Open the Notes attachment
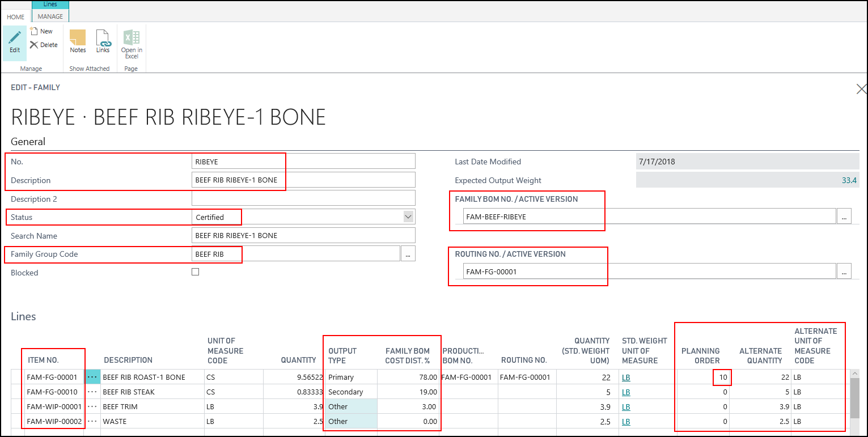 (x=78, y=42)
